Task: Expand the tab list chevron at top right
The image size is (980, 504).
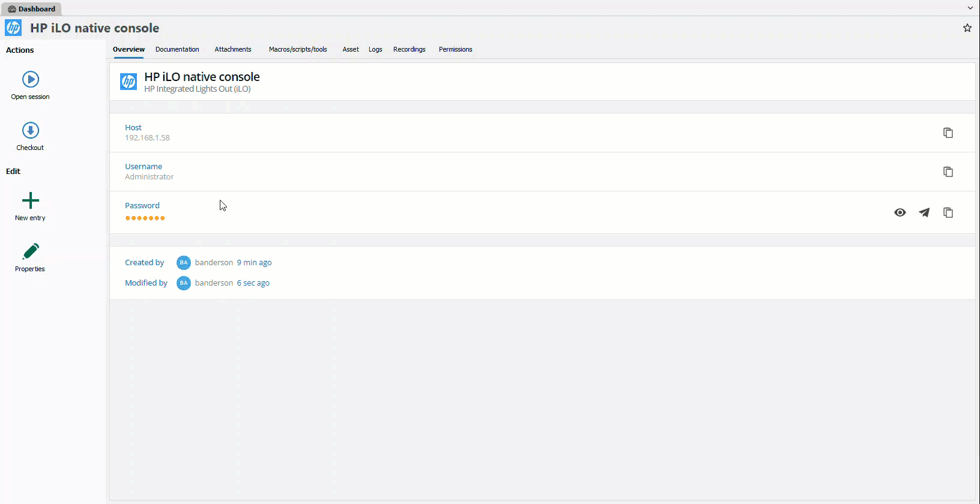Action: [970, 8]
